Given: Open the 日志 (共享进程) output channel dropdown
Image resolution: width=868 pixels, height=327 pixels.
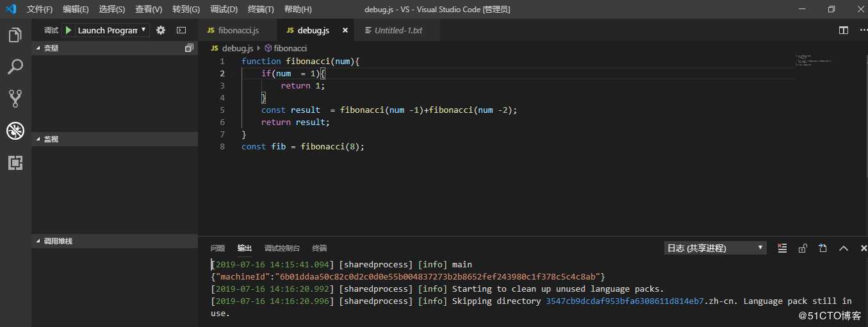Looking at the screenshot, I should [x=715, y=248].
